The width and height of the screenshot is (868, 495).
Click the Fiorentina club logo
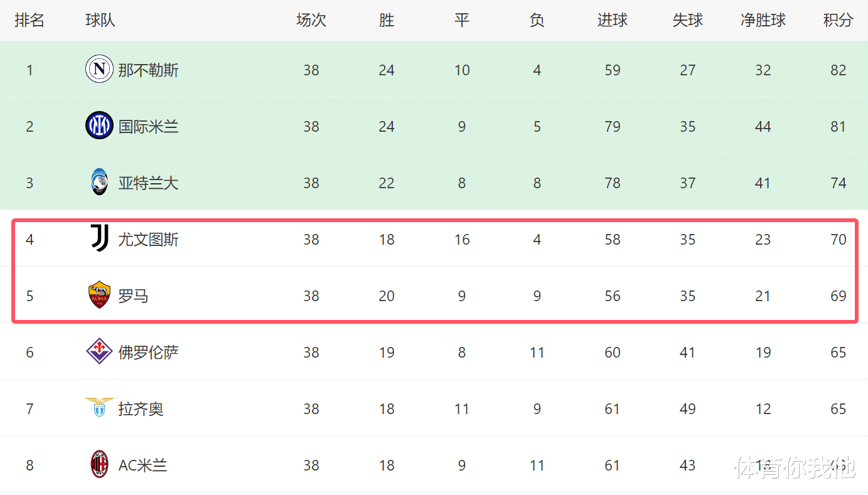(99, 351)
